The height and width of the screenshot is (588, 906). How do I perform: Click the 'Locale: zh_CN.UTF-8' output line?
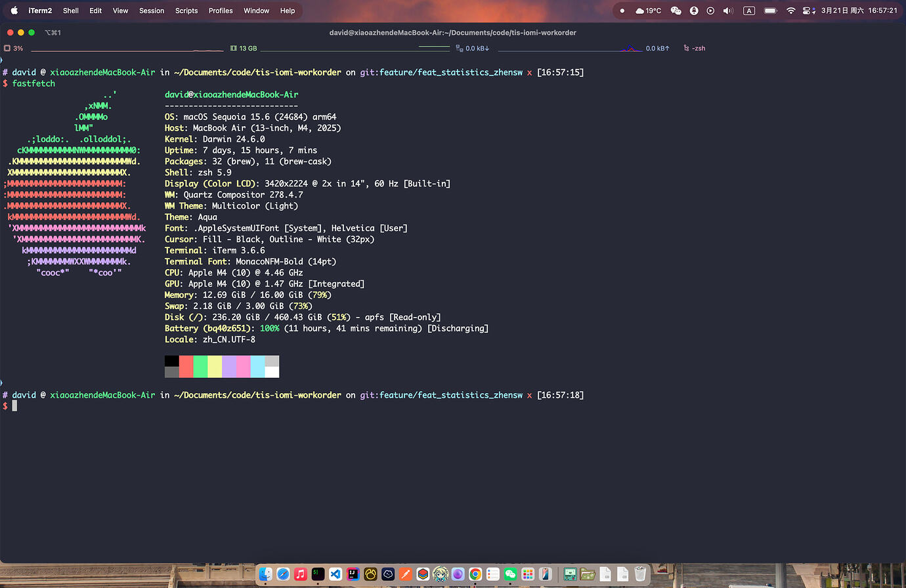click(x=210, y=339)
